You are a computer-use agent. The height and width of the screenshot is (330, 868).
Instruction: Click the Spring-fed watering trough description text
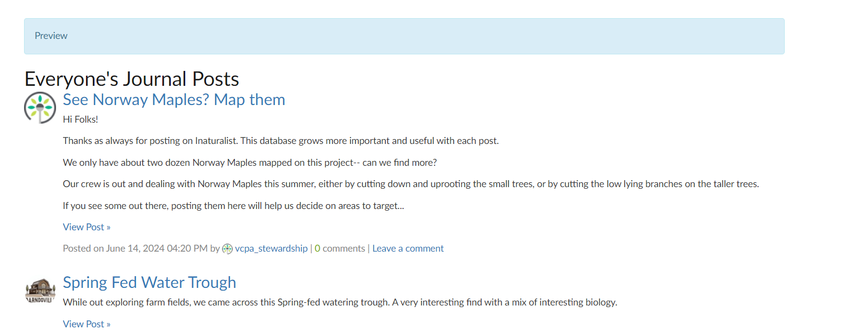coord(340,302)
